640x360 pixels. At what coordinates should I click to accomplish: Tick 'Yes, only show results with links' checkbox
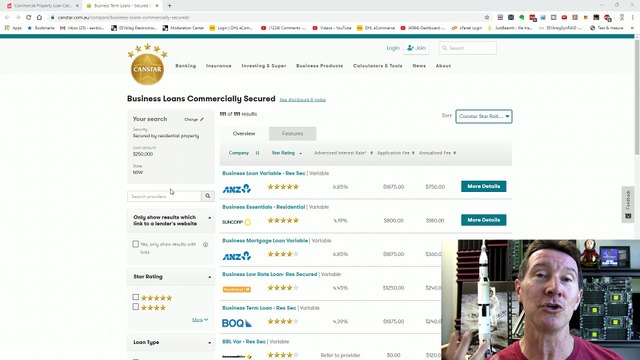pyautogui.click(x=136, y=244)
